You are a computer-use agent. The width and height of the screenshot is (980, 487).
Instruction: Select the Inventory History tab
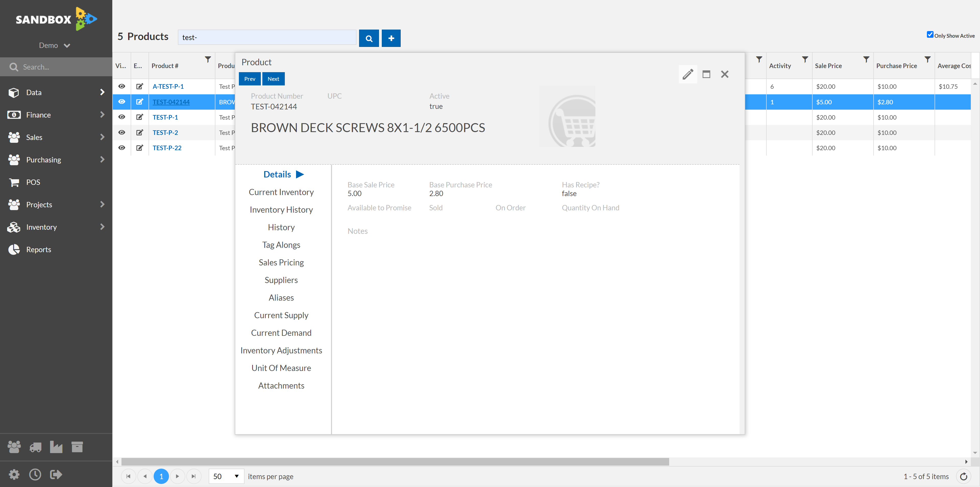[x=281, y=210]
